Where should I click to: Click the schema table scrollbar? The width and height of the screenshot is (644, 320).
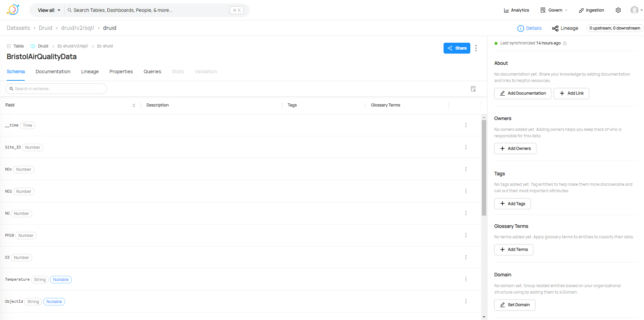(x=484, y=168)
